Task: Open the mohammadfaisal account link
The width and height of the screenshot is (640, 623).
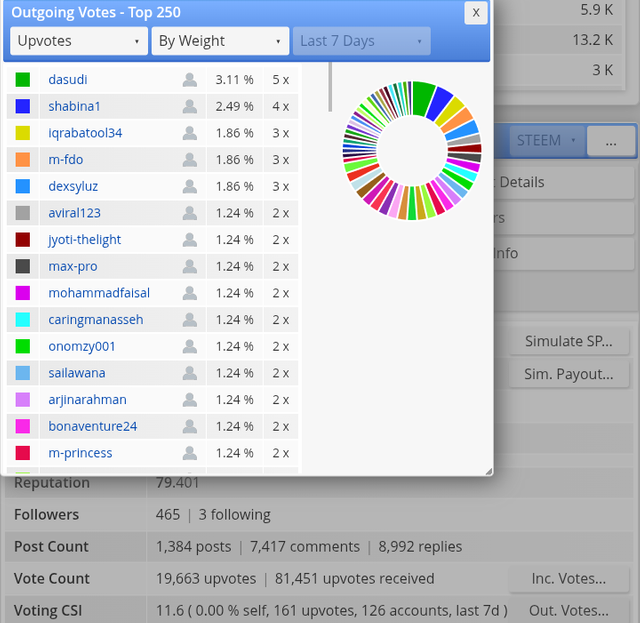Action: pyautogui.click(x=99, y=293)
